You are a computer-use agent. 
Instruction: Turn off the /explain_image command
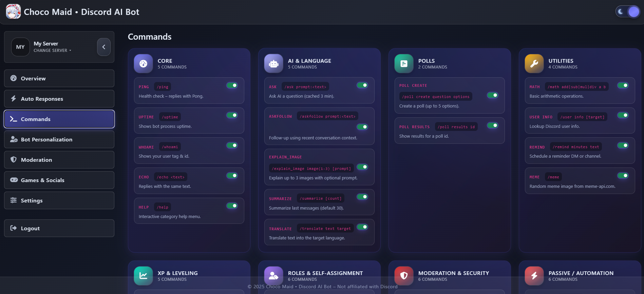coord(362,167)
